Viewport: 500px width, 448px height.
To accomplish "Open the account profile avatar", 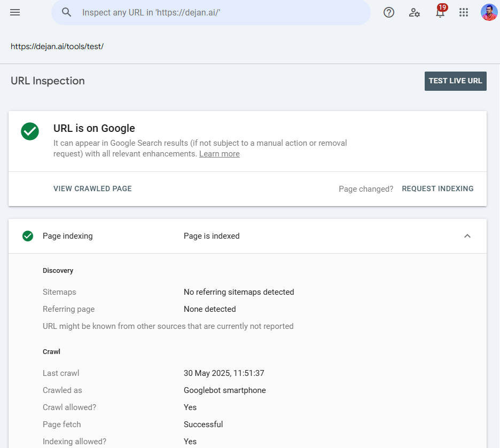I will (x=489, y=12).
